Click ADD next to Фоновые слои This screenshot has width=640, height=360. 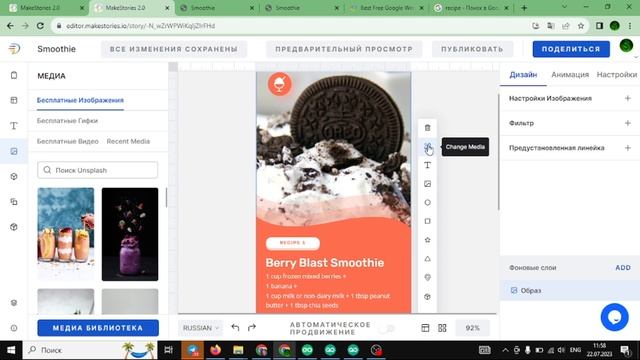[x=623, y=268]
